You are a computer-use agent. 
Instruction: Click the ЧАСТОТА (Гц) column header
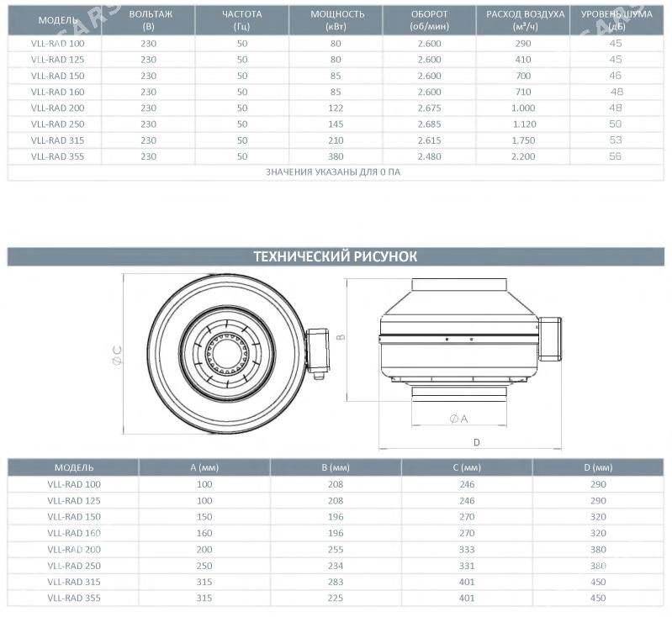[242, 20]
